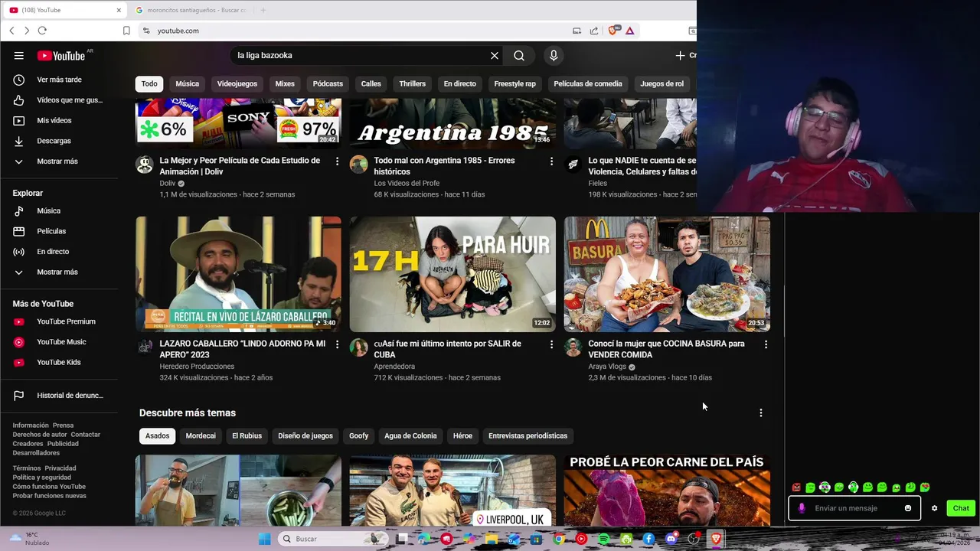Select the Entrevistas periodísticas topic chip

point(528,435)
